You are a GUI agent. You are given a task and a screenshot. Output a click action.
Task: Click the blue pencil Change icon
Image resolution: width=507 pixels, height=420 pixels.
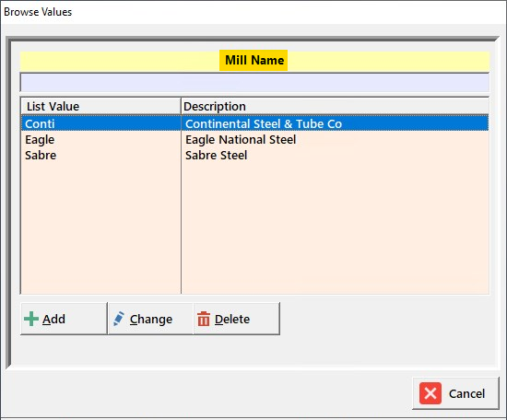coord(119,319)
